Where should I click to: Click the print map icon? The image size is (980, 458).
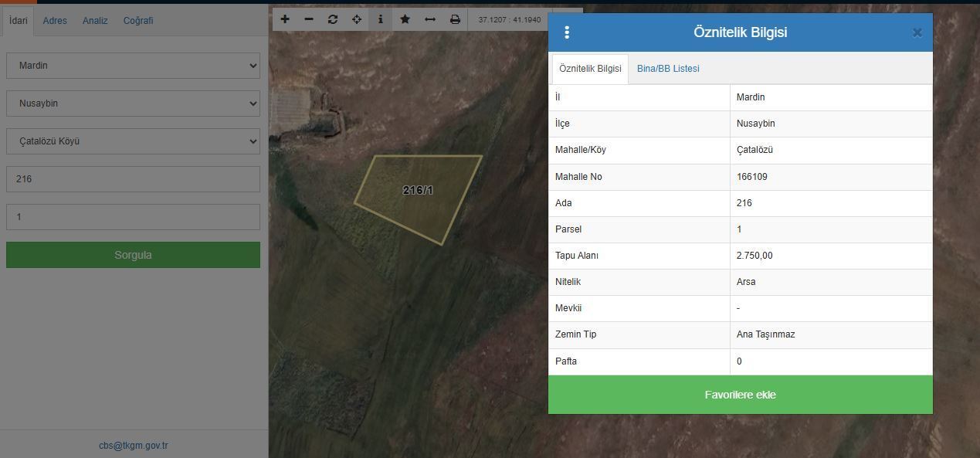(455, 19)
